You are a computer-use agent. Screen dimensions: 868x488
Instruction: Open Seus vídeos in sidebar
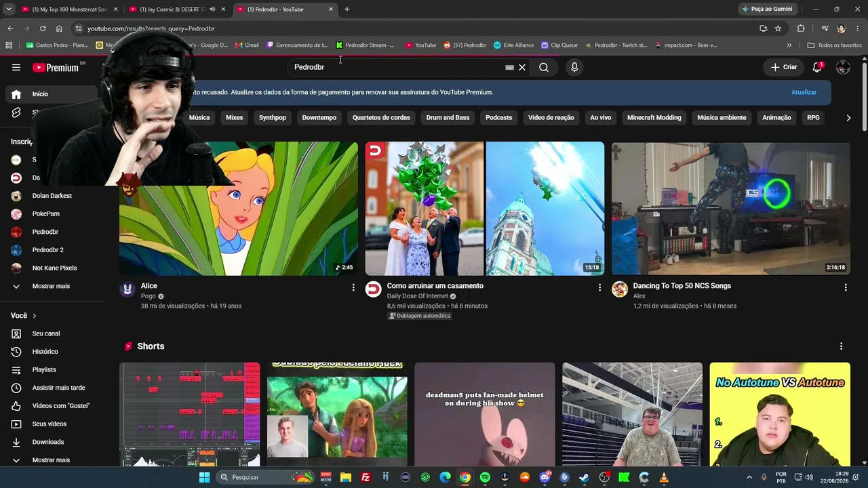tap(52, 424)
